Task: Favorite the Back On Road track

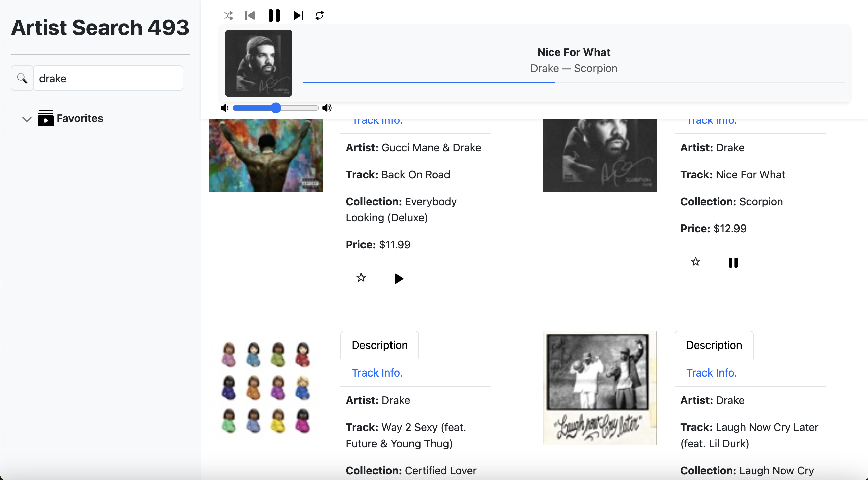Action: coord(361,278)
